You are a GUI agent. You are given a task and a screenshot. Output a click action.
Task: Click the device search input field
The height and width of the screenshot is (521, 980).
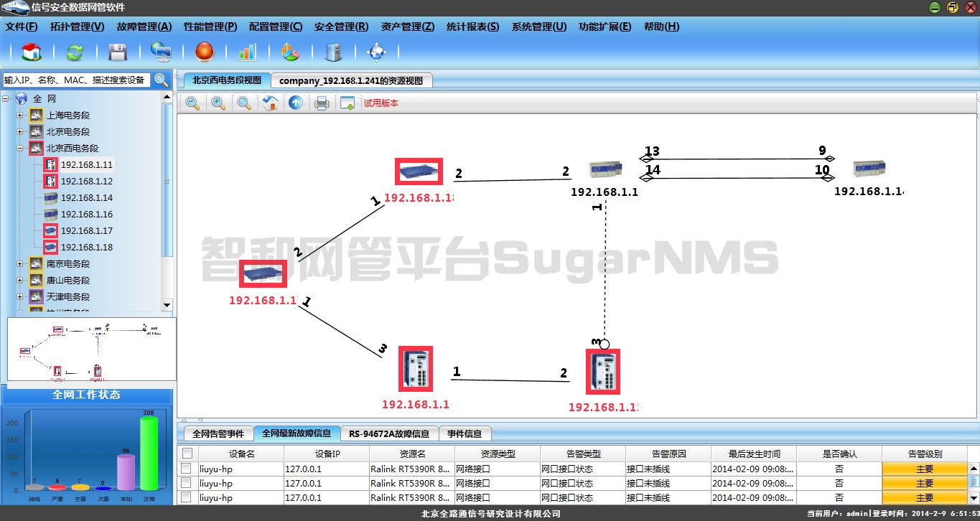(x=77, y=80)
